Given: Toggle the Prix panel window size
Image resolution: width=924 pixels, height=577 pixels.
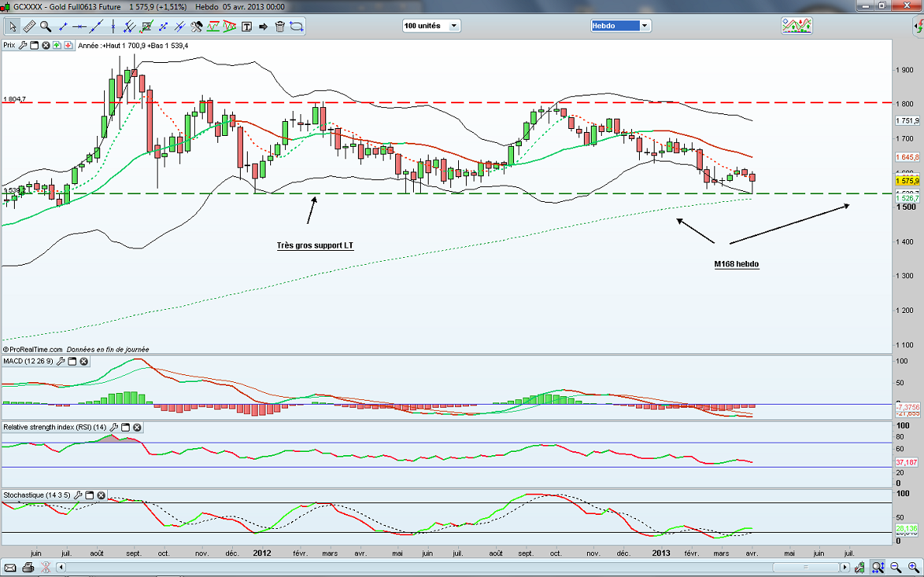Looking at the screenshot, I should click(33, 45).
